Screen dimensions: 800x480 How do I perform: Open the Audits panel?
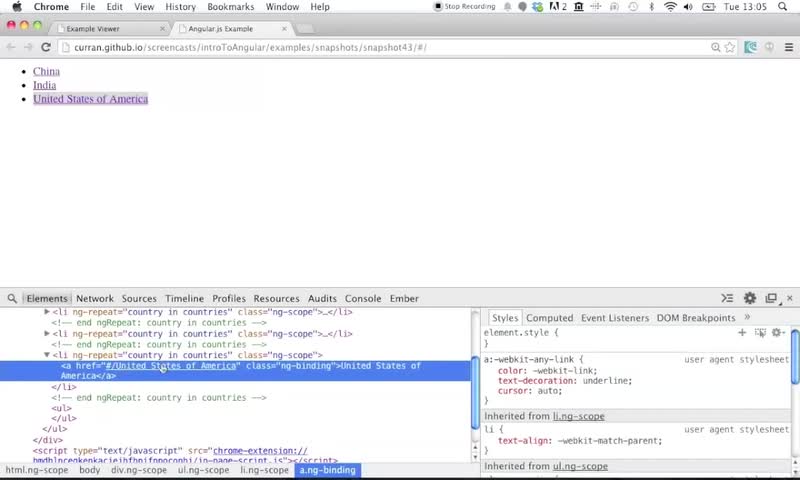click(322, 298)
